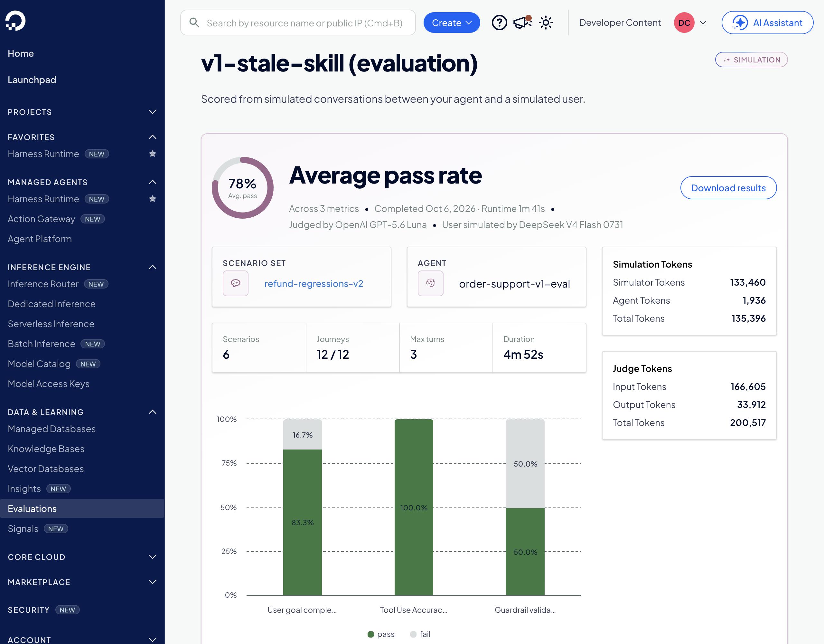Click the User goal completion 83.3% bar segment
Screen dimensions: 824x644
tap(303, 523)
